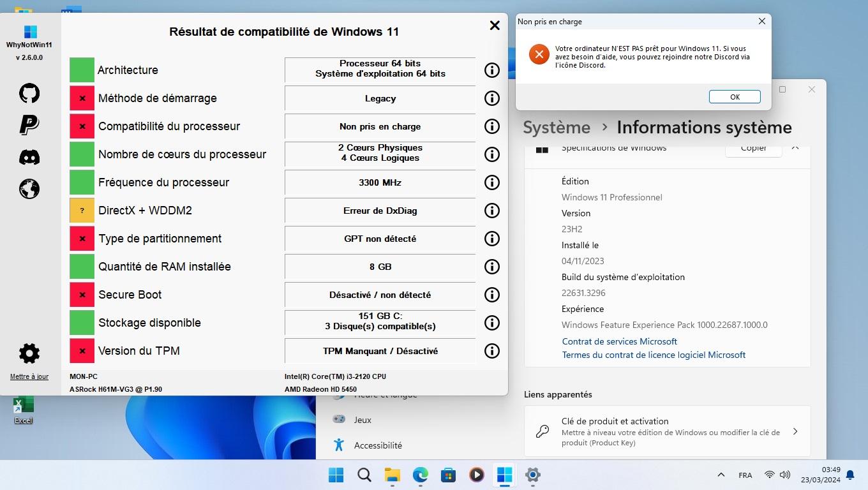Screen dimensions: 868x490
Task: Close the compatibility results window
Action: 495,26
